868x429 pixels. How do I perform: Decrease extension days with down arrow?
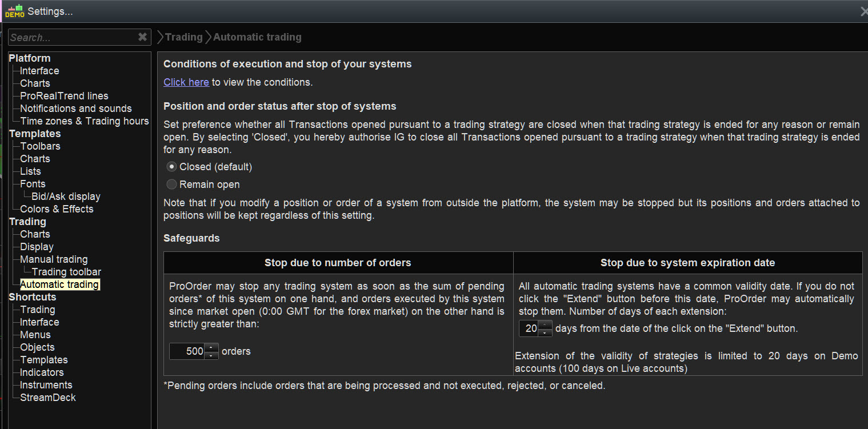pos(545,332)
